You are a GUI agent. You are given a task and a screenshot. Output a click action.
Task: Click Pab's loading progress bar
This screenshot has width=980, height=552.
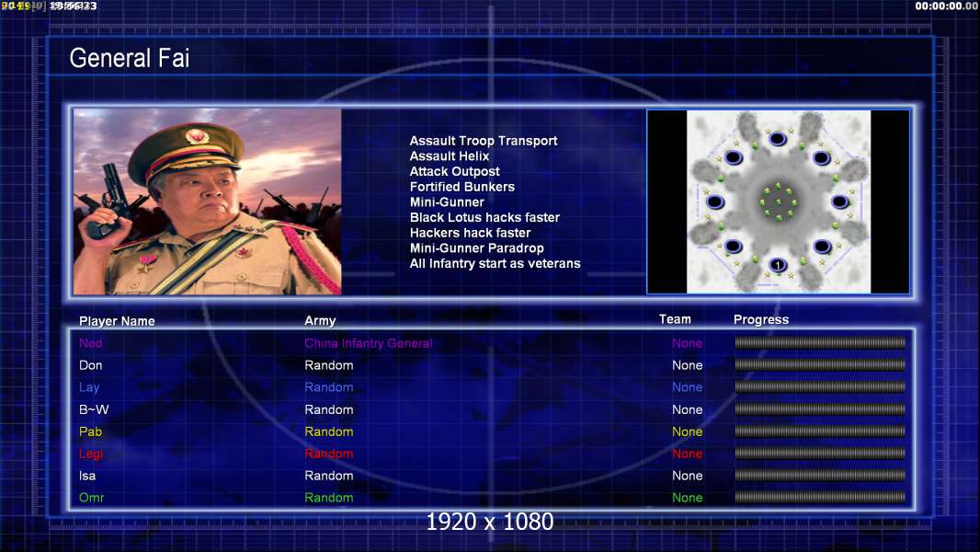[820, 431]
